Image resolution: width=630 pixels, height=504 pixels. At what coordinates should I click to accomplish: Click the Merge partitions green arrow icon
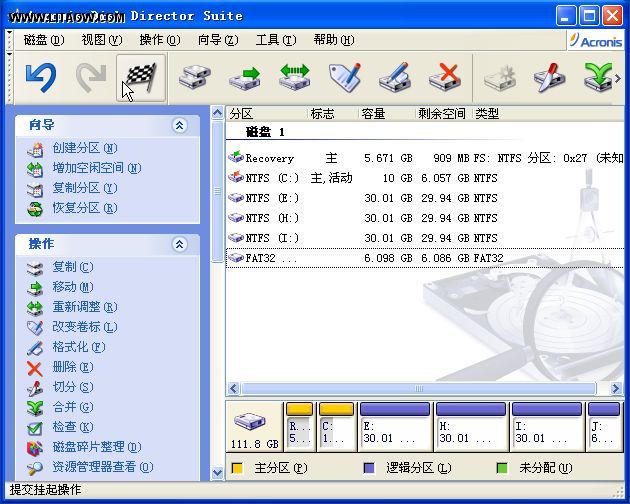598,77
